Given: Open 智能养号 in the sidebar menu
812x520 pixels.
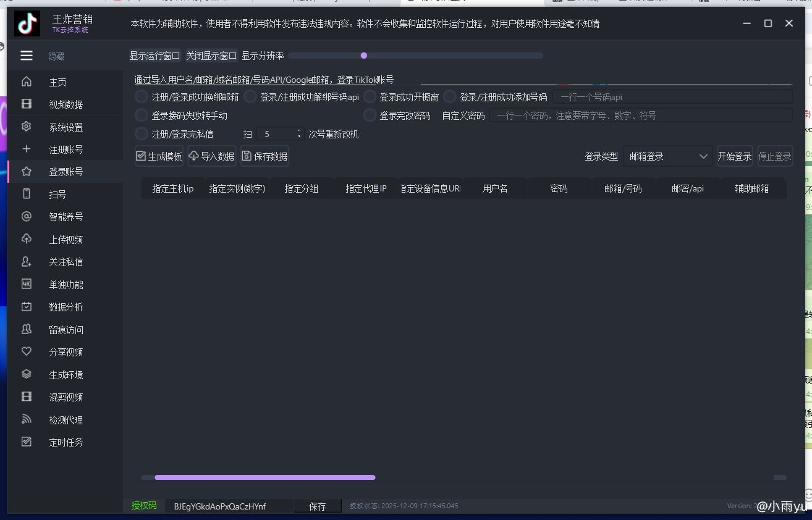Looking at the screenshot, I should tap(66, 217).
